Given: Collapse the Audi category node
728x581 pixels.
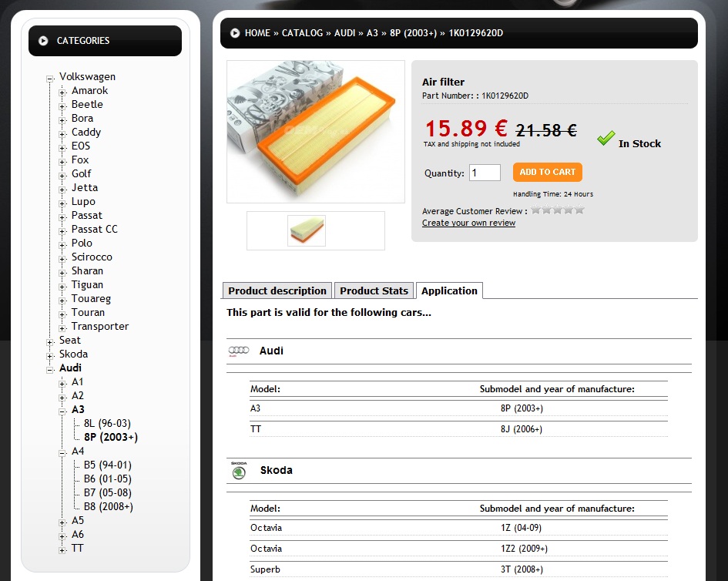Looking at the screenshot, I should [x=49, y=370].
